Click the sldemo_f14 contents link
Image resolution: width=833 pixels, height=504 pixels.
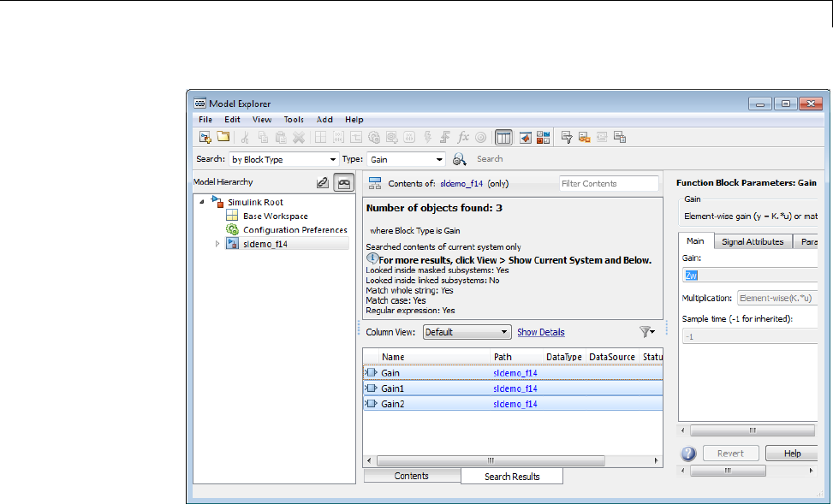tap(461, 183)
